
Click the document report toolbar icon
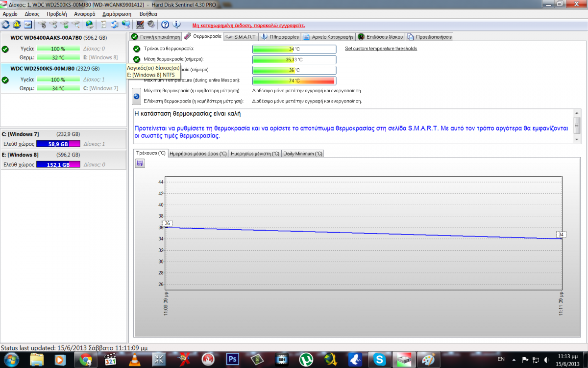(x=103, y=25)
